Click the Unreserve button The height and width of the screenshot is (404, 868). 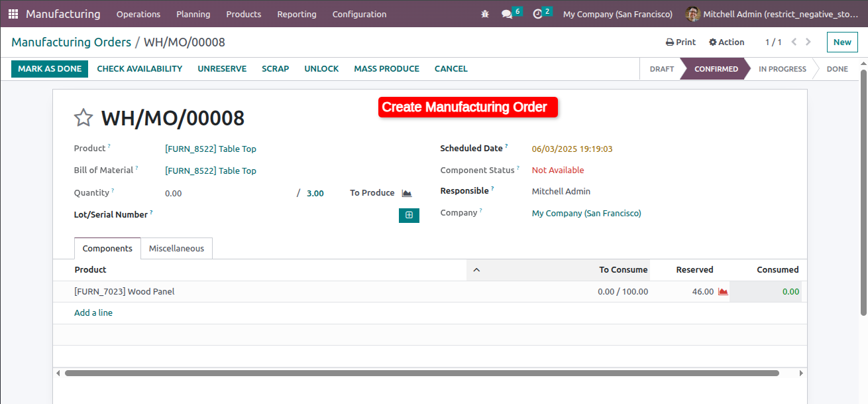click(x=222, y=69)
